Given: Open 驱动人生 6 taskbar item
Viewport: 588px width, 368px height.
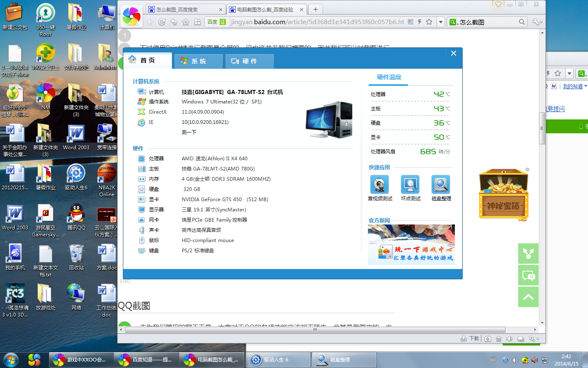Looking at the screenshot, I should click(x=279, y=360).
